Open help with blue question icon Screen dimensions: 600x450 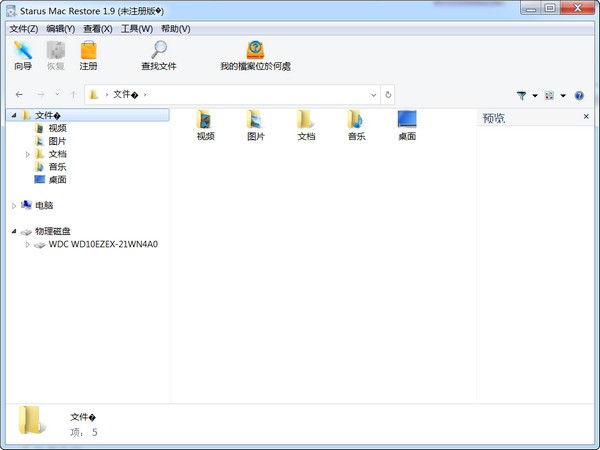tap(579, 96)
